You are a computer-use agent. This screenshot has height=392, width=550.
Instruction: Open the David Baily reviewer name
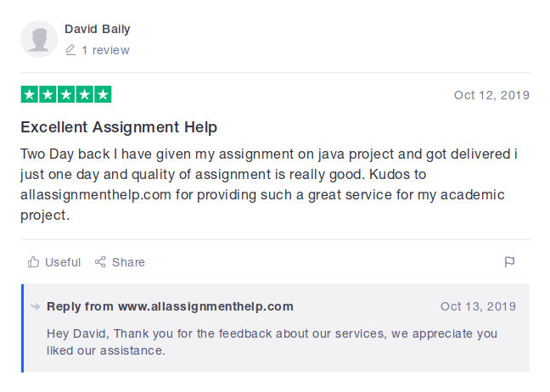click(98, 29)
